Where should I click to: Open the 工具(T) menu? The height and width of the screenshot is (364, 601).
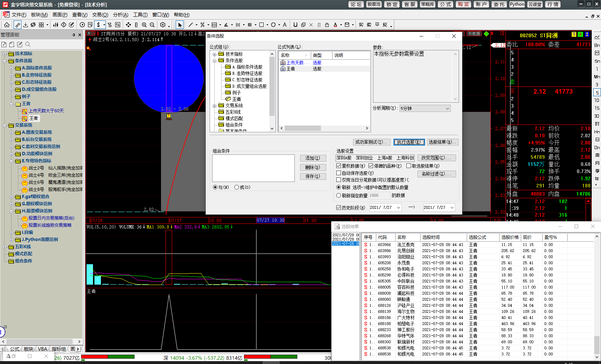[x=140, y=15]
